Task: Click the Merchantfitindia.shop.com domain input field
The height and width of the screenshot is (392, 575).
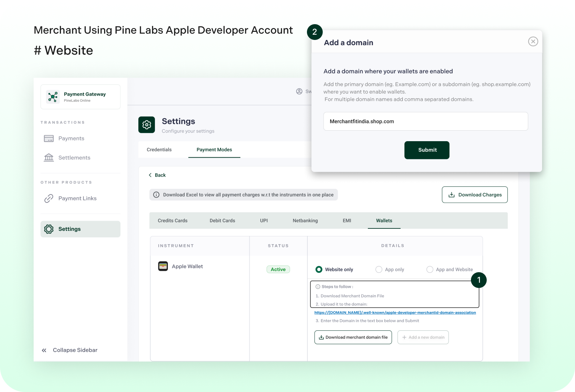Action: point(425,121)
